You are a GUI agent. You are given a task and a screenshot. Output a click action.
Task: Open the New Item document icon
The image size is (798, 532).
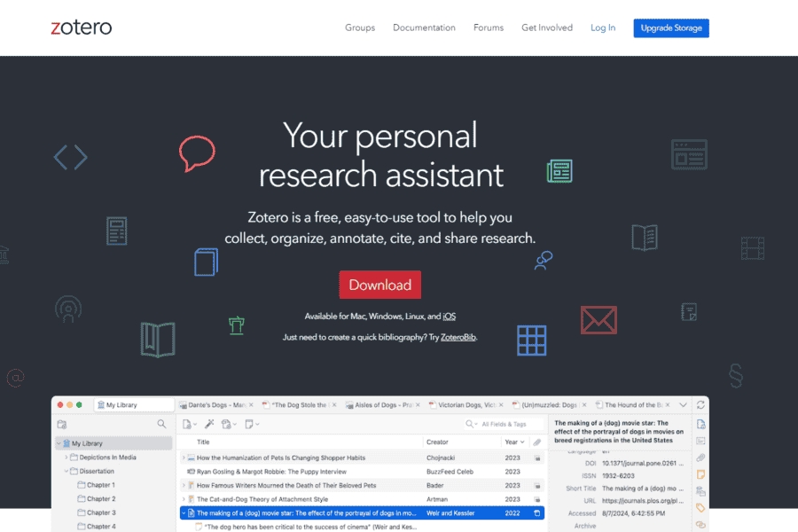coord(187,424)
